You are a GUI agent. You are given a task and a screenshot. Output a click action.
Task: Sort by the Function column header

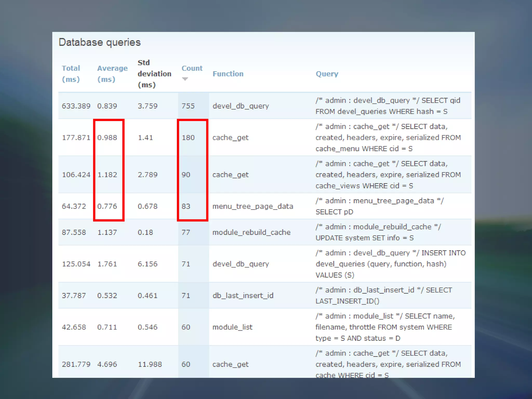pyautogui.click(x=228, y=74)
